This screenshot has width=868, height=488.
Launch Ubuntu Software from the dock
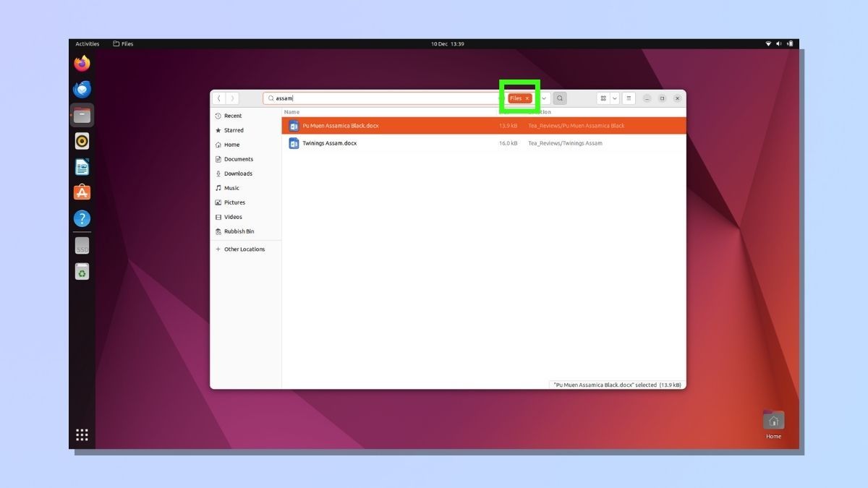pyautogui.click(x=82, y=192)
